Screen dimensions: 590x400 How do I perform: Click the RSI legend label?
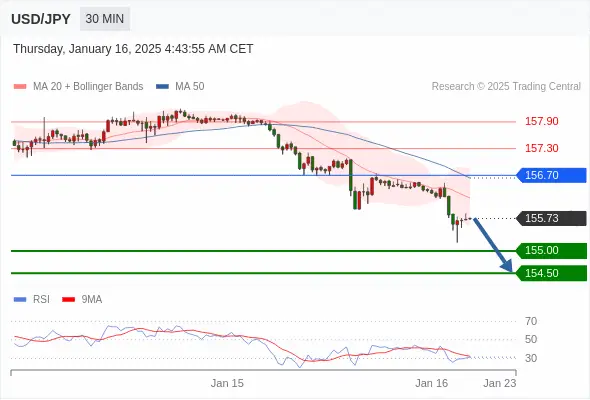coord(41,300)
